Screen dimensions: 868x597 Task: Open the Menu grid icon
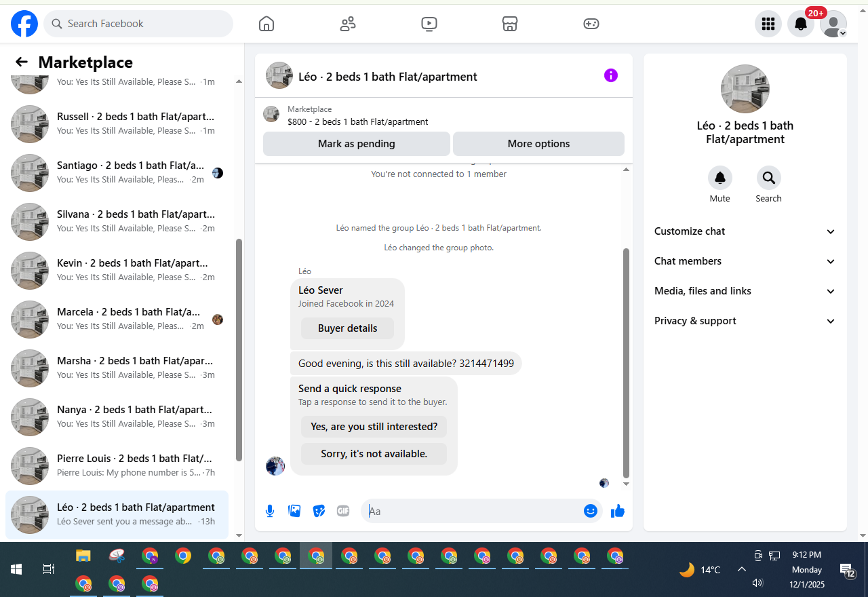pyautogui.click(x=768, y=24)
